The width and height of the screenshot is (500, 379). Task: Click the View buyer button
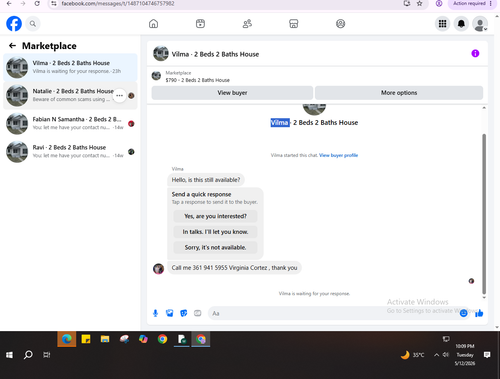click(x=232, y=93)
